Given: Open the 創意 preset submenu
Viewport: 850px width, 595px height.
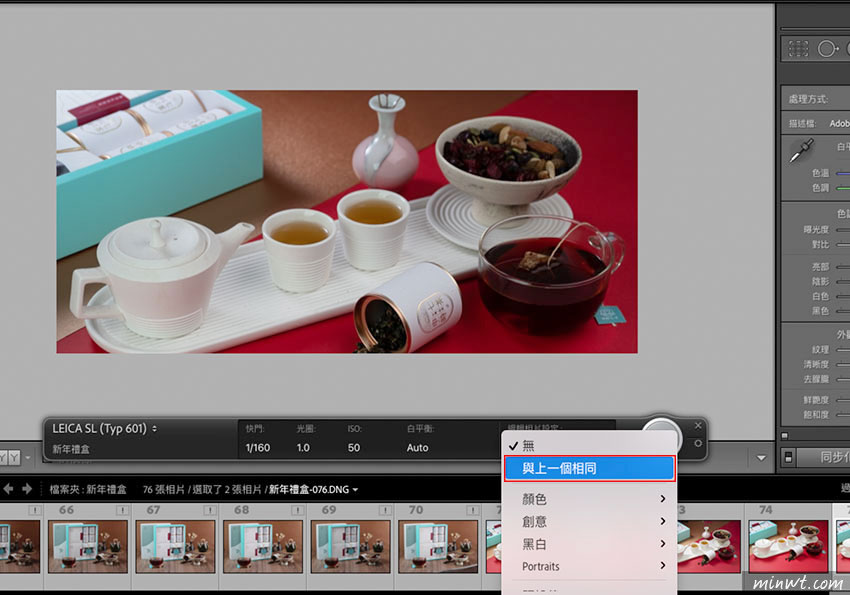Looking at the screenshot, I should 589,521.
